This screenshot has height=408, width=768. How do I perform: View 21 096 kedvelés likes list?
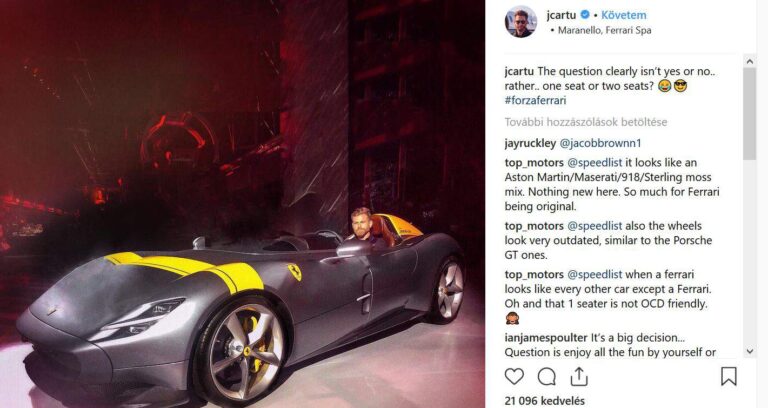pyautogui.click(x=545, y=401)
